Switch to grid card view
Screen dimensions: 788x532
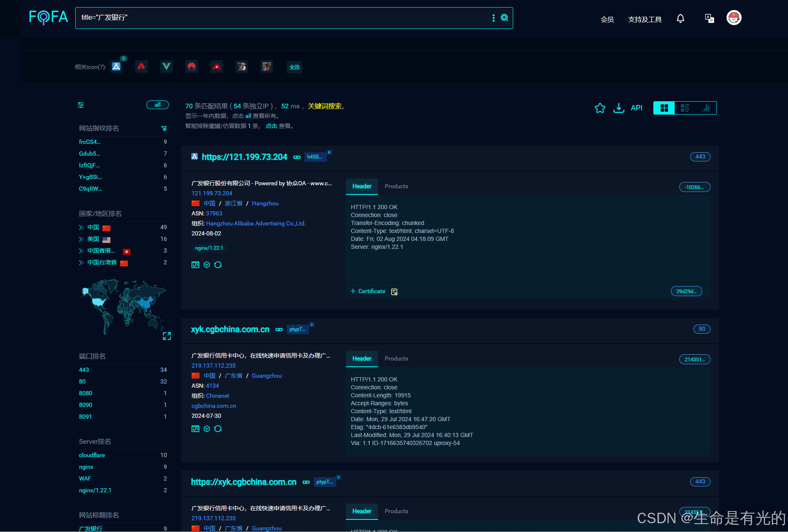tap(664, 108)
